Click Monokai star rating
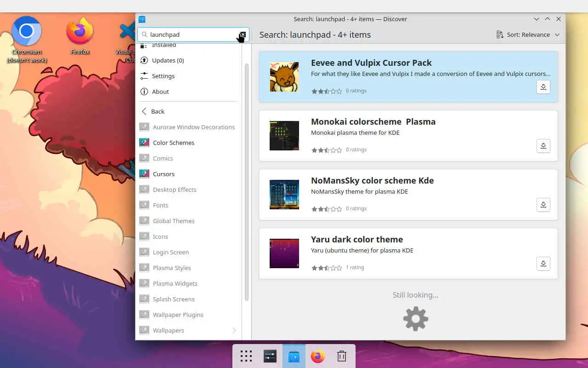This screenshot has width=588, height=368. point(327,150)
